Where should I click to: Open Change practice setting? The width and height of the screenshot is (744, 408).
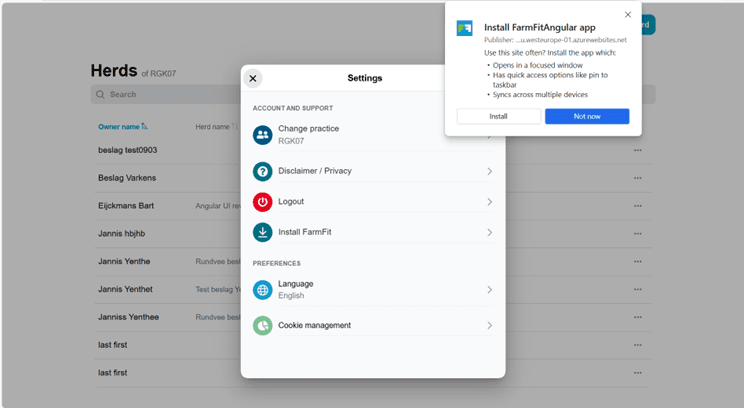point(372,135)
